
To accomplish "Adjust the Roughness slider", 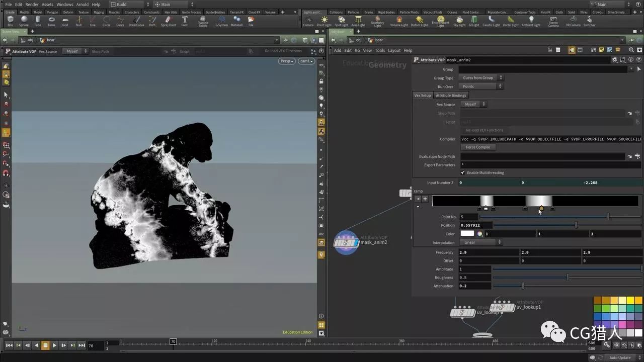I will point(567,278).
